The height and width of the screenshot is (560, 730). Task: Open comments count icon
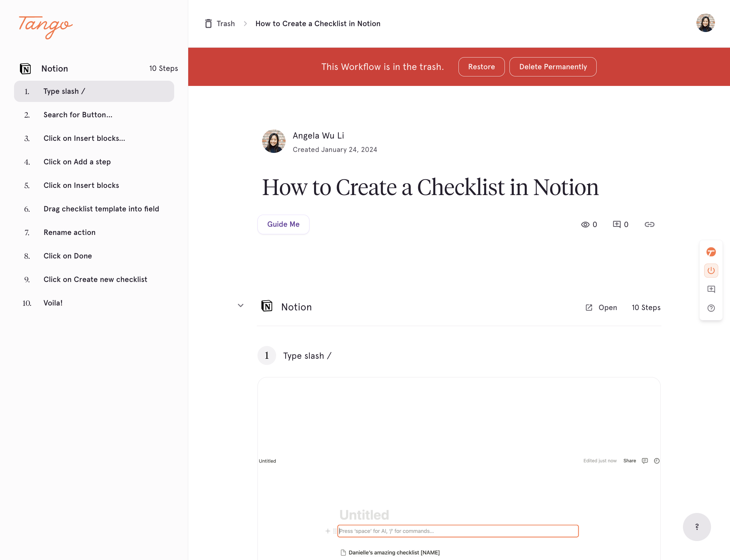tap(617, 224)
